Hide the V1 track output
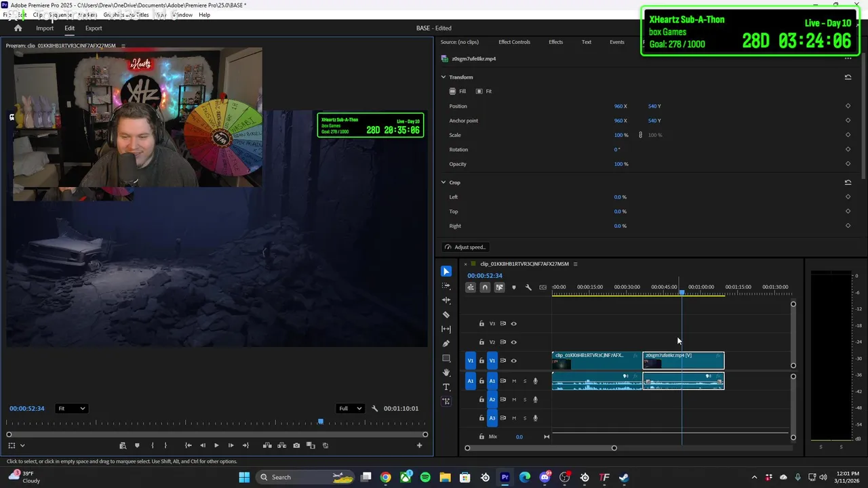Screen dimensions: 868x488 point(513,361)
